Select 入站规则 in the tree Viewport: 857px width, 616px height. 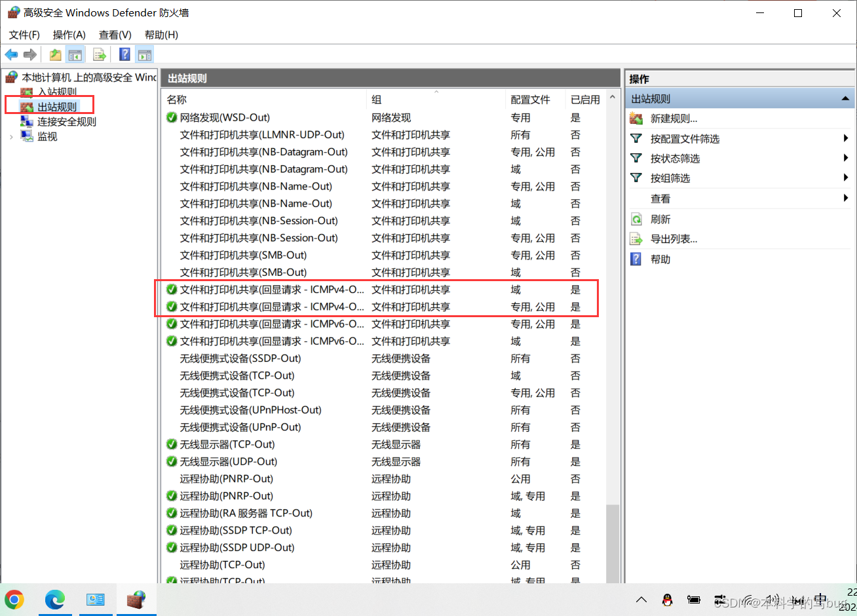(x=57, y=92)
